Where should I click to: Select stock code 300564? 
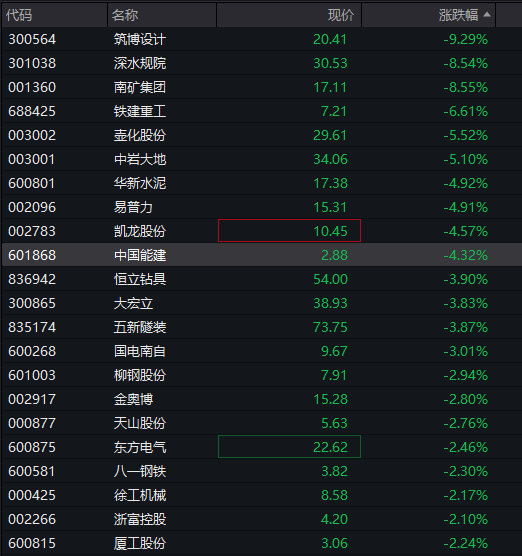[x=32, y=39]
